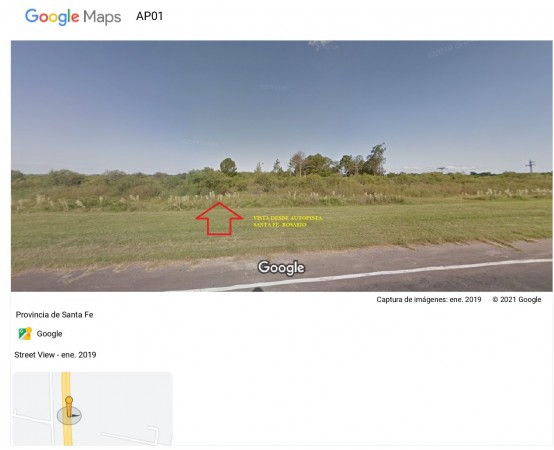Image resolution: width=554 pixels, height=450 pixels.
Task: Click the AP01 title text
Action: coord(149,16)
